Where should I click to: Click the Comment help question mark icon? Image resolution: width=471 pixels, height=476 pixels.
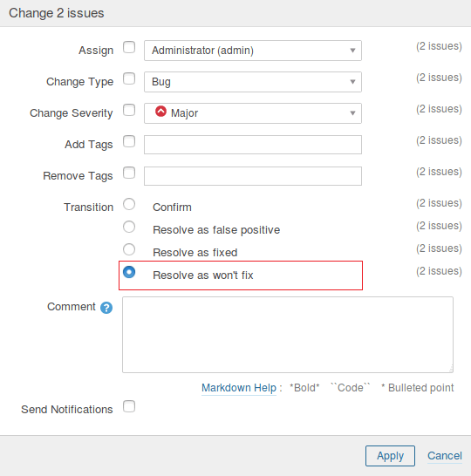click(106, 308)
